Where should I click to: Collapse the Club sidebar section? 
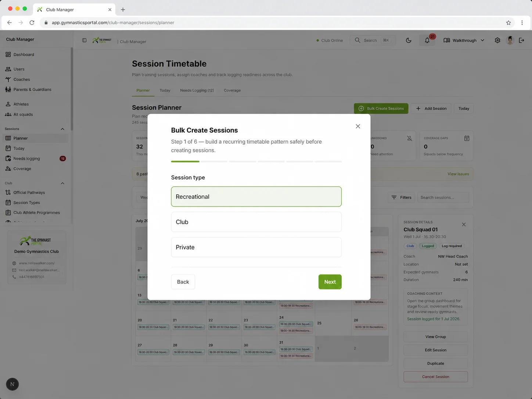coord(62,183)
